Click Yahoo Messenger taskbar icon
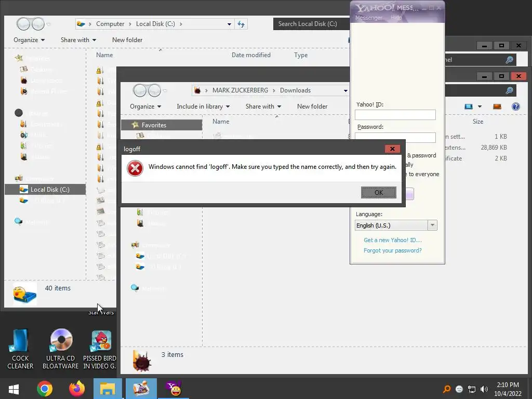This screenshot has height=399, width=532. click(174, 389)
